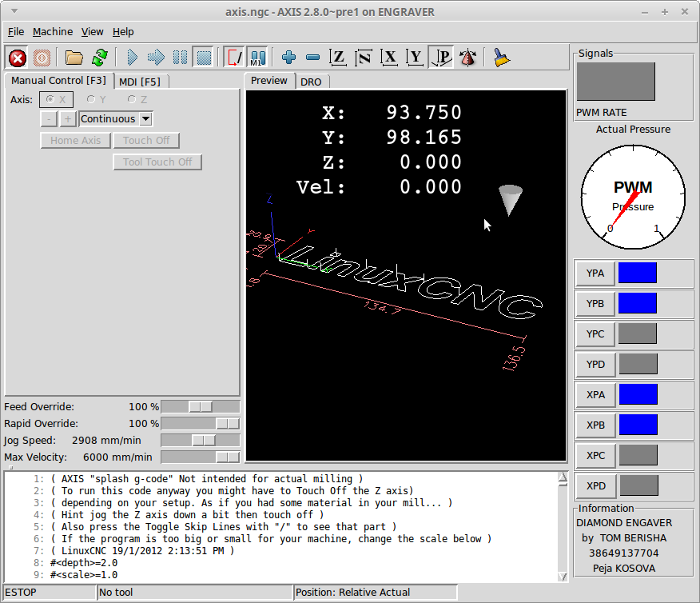
Task: Stop program execution icon
Action: [205, 58]
